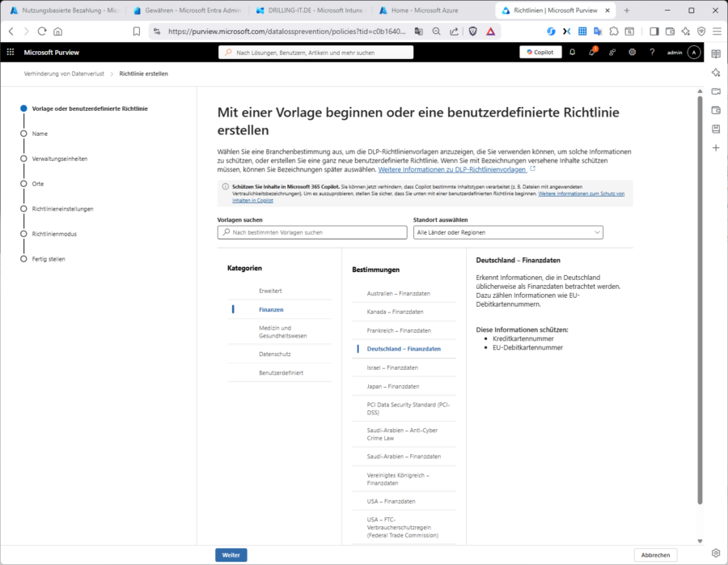Image resolution: width=728 pixels, height=565 pixels.
Task: Click the Abbrechen button
Action: pos(655,554)
